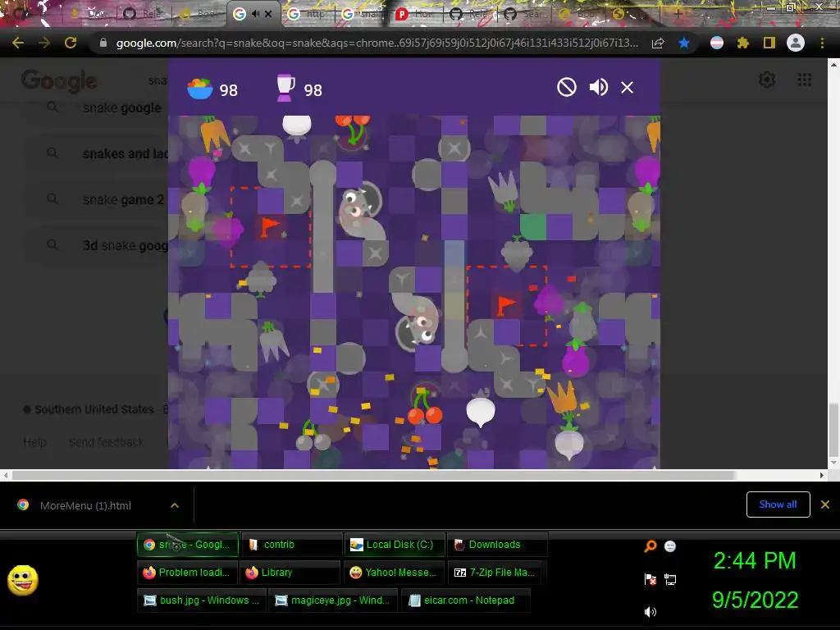The width and height of the screenshot is (840, 630).
Task: Go back to the previous page
Action: pyautogui.click(x=18, y=43)
